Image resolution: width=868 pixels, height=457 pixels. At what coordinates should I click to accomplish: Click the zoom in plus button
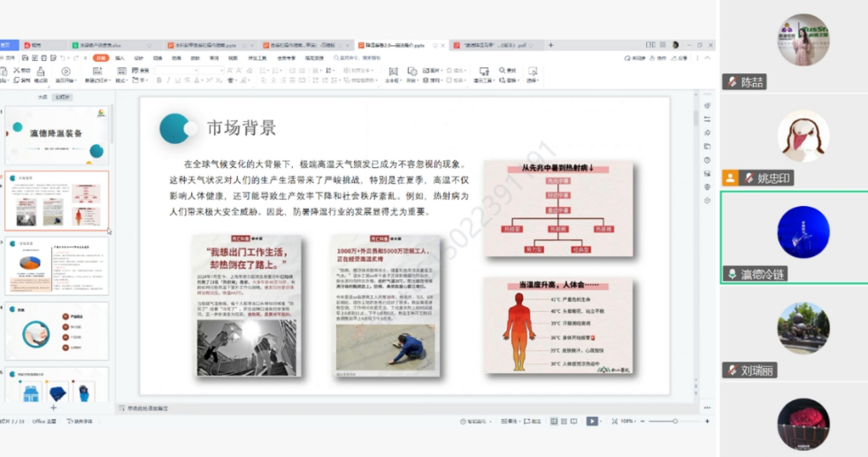coord(707,421)
